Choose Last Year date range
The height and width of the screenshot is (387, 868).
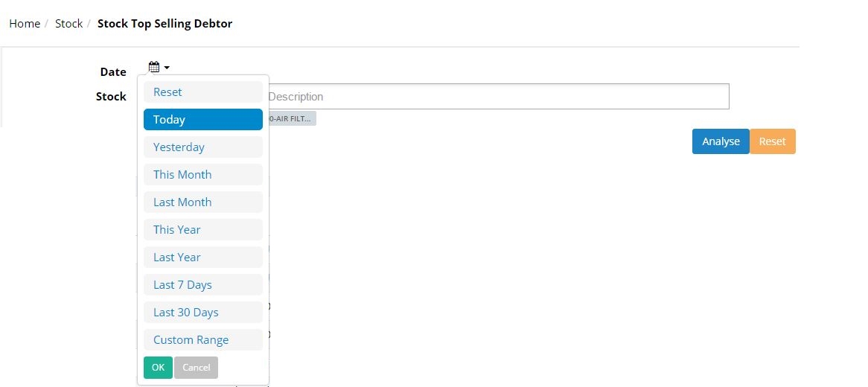coord(203,258)
